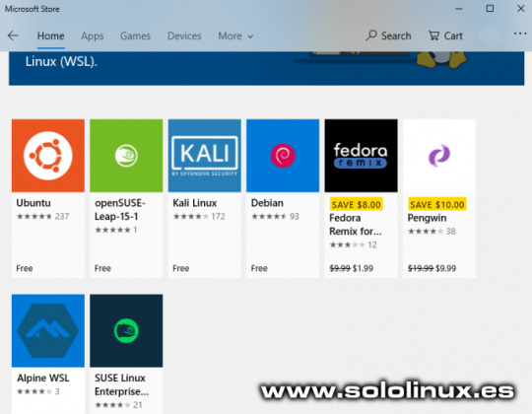Click the SUSE Linux Enterprise... title
The width and height of the screenshot is (532, 414).
pyautogui.click(x=121, y=384)
